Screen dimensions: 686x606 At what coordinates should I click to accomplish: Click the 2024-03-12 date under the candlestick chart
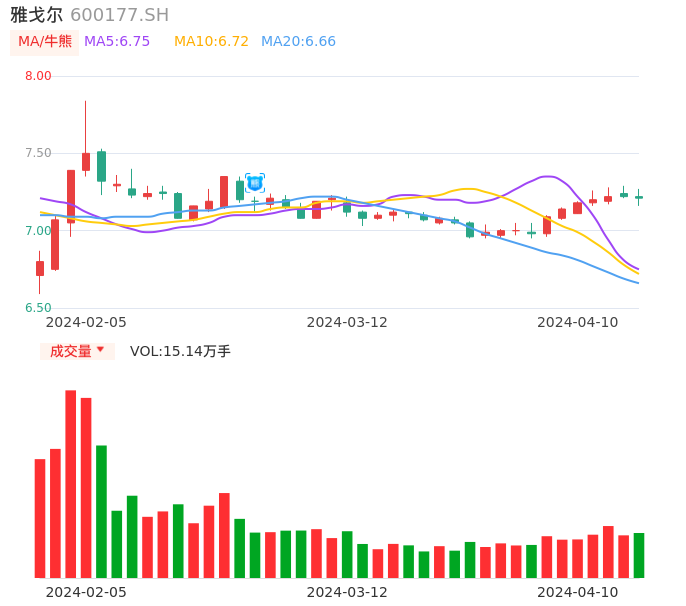tap(347, 322)
